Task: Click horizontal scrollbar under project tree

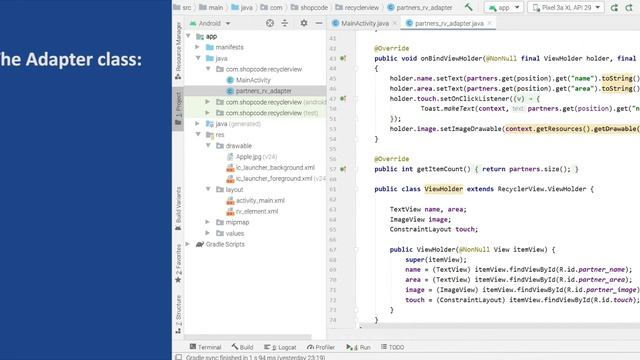Action: pyautogui.click(x=248, y=337)
